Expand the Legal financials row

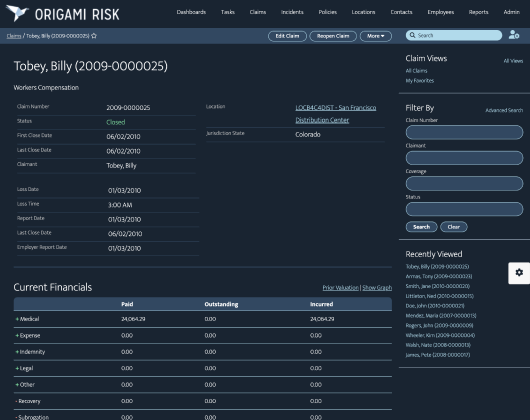(x=17, y=368)
